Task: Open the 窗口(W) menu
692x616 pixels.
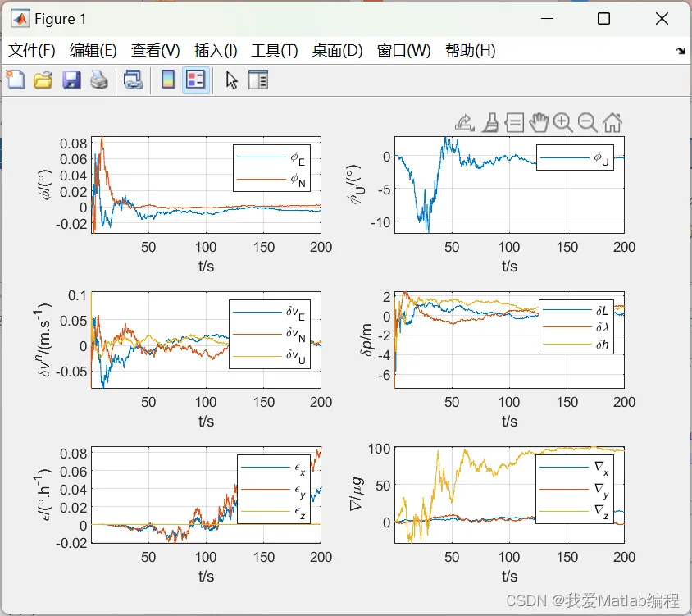Action: tap(403, 50)
